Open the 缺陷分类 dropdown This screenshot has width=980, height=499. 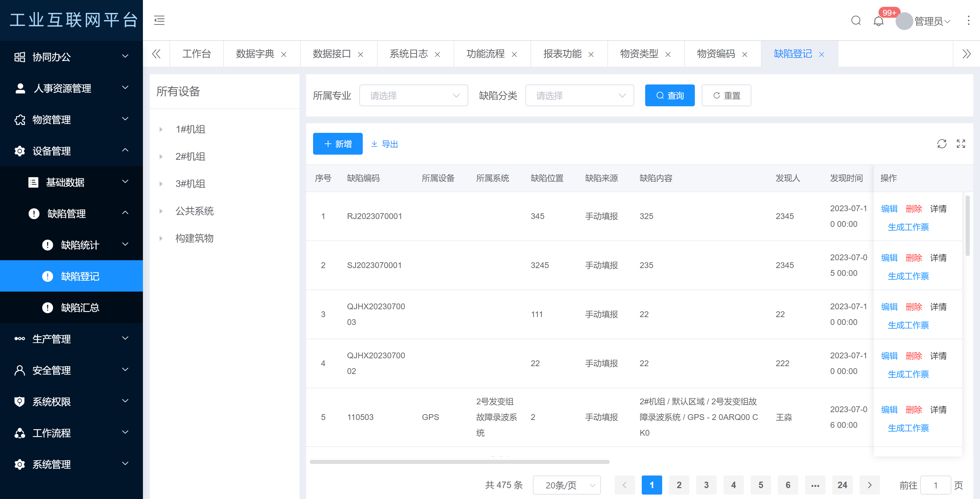[x=579, y=95]
